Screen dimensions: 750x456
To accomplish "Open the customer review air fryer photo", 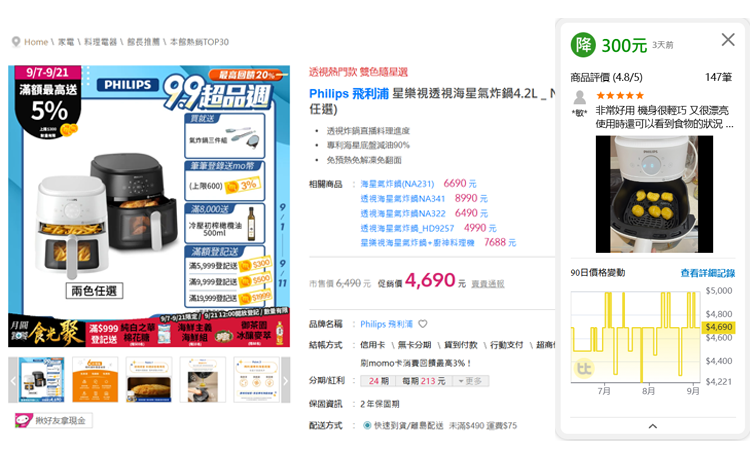I will click(654, 194).
